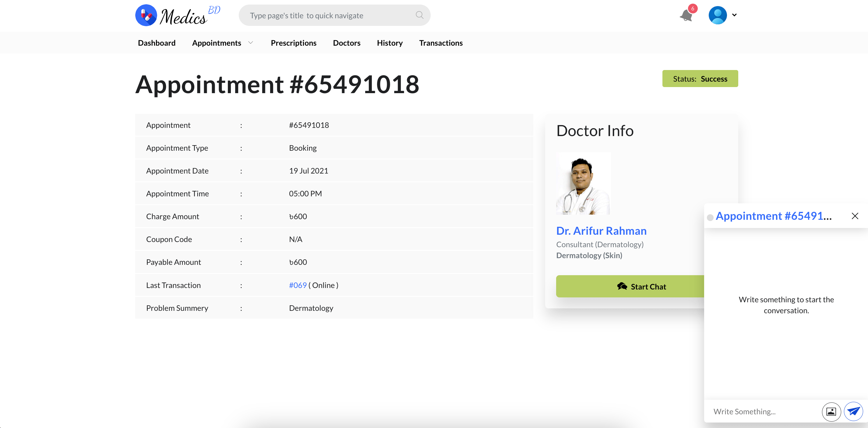Viewport: 868px width, 428px height.
Task: Click the image attachment icon in chat
Action: pos(832,412)
